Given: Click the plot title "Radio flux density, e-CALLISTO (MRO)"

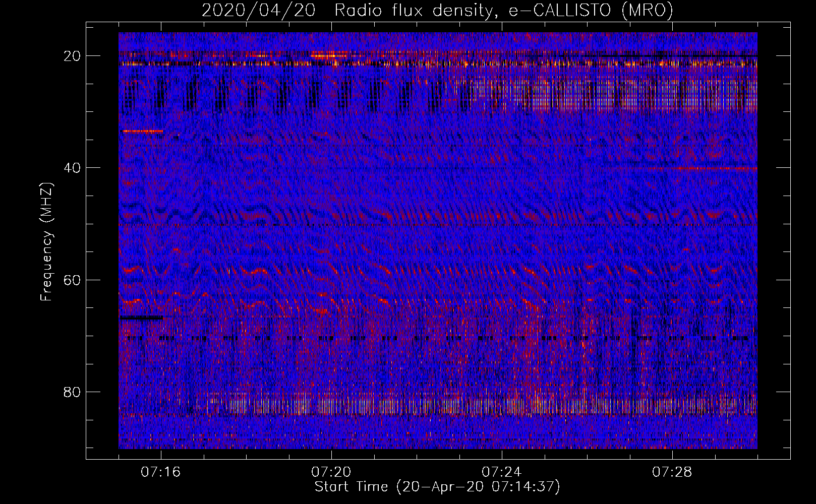Looking at the screenshot, I should (x=503, y=11).
